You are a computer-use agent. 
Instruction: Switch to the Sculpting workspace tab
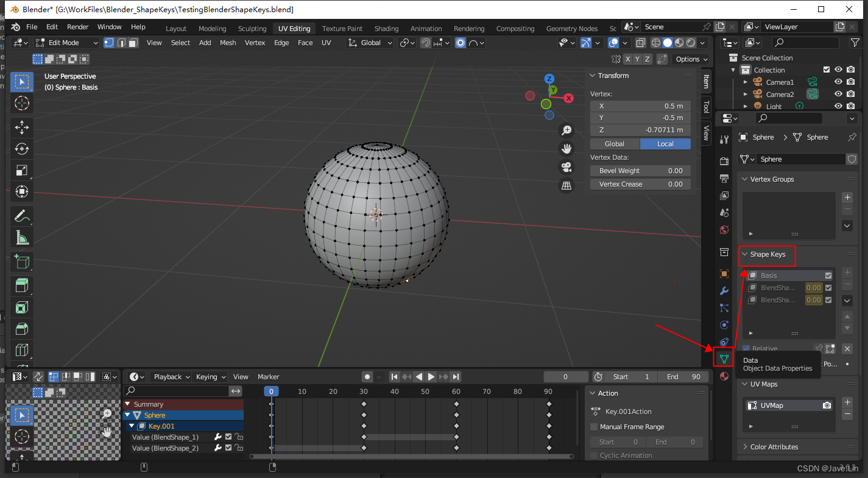pos(252,29)
